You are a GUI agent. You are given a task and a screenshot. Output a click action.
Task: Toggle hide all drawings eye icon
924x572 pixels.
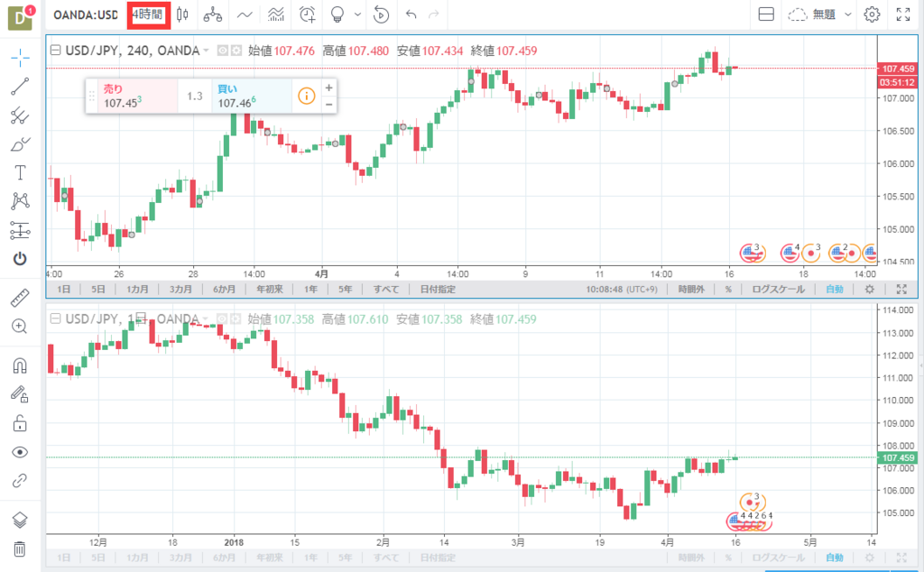pyautogui.click(x=20, y=452)
